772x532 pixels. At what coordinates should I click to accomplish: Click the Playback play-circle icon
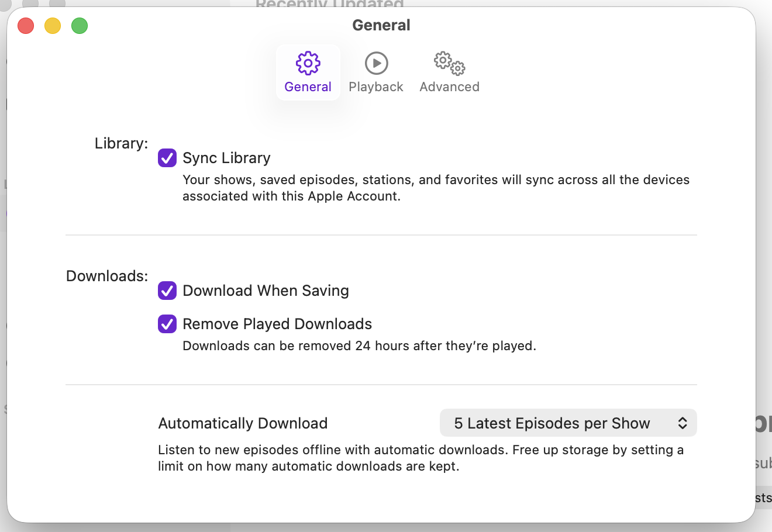(376, 63)
